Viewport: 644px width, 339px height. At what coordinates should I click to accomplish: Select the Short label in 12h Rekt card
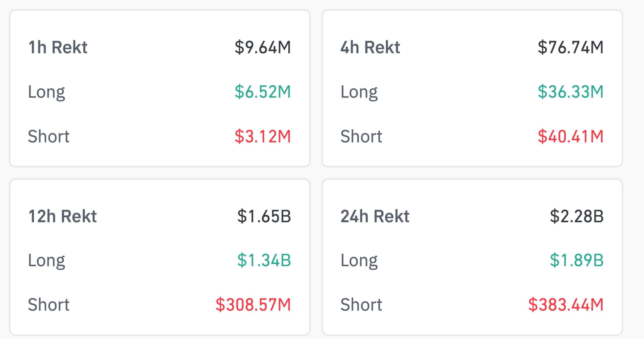pos(49,304)
